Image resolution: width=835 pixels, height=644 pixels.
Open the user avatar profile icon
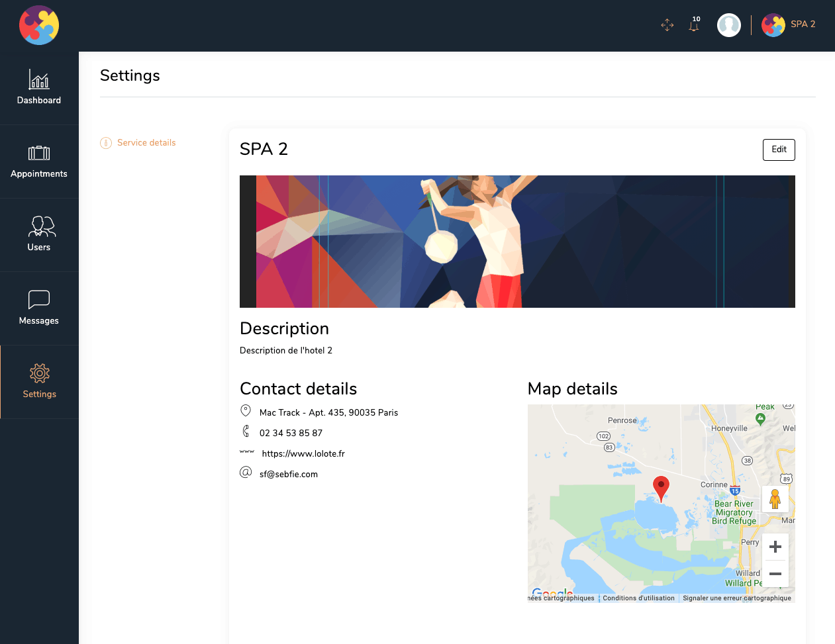[x=729, y=25]
